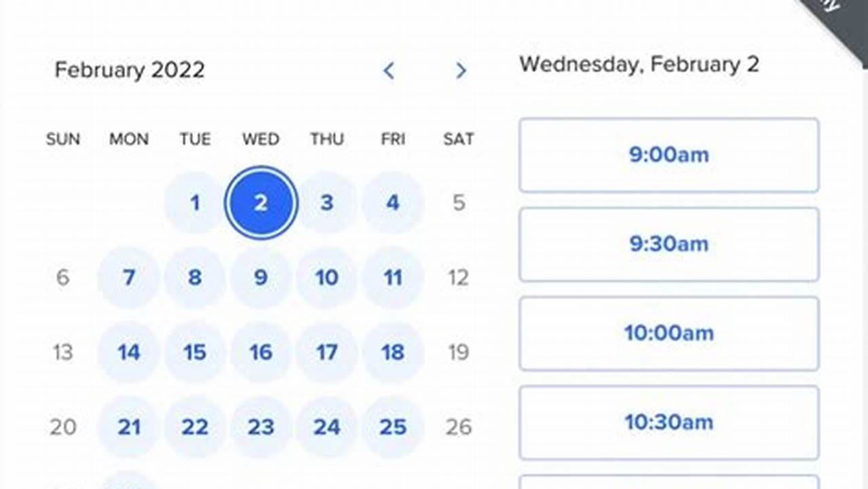Select Friday February 11
868x489 pixels.
392,277
